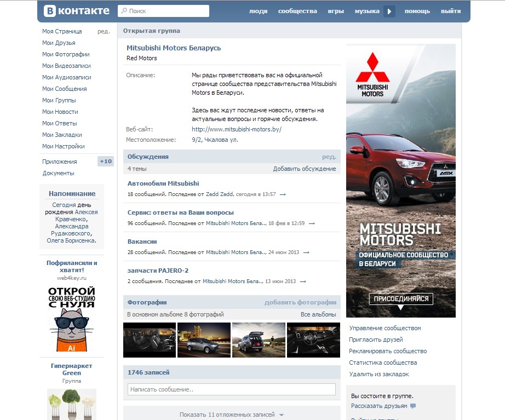
Task: Click выйти to log out
Action: [x=451, y=11]
